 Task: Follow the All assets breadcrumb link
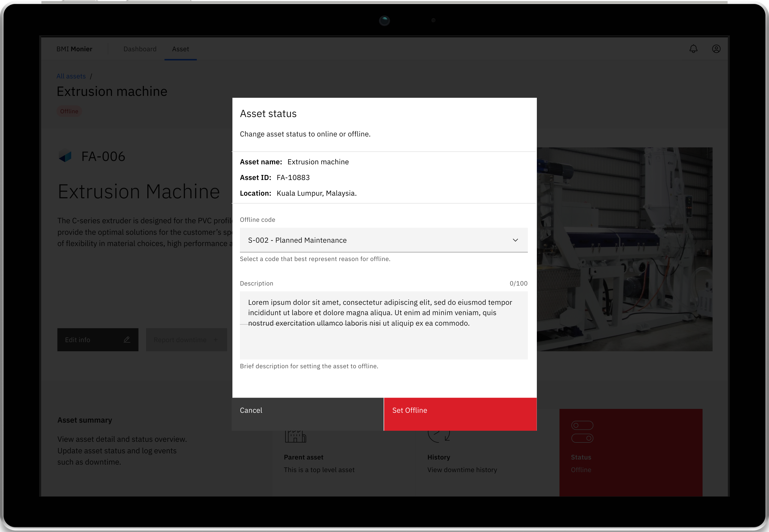(x=71, y=76)
